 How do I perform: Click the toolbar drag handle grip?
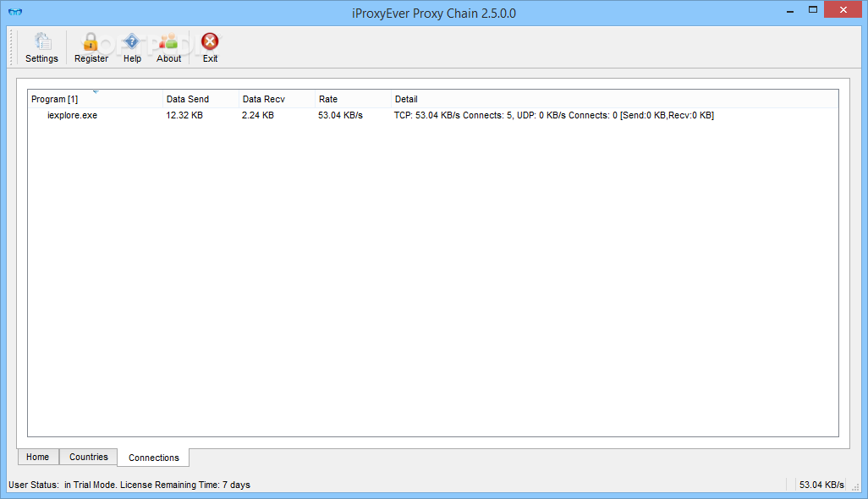click(x=12, y=47)
